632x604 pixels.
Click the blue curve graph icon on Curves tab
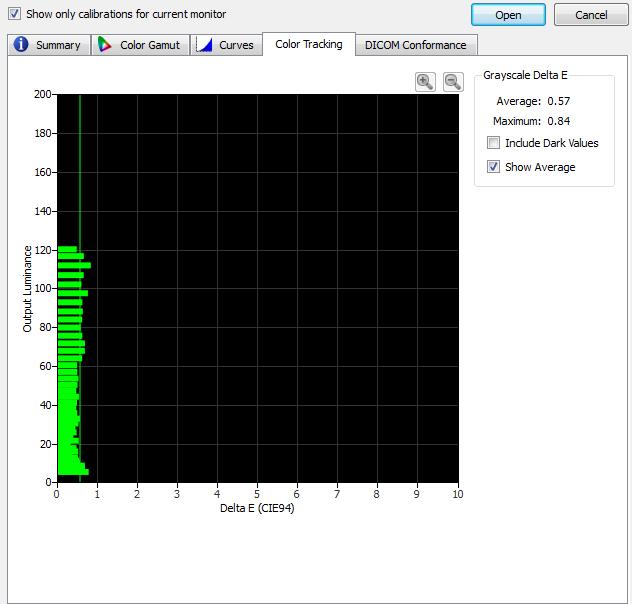(x=204, y=44)
